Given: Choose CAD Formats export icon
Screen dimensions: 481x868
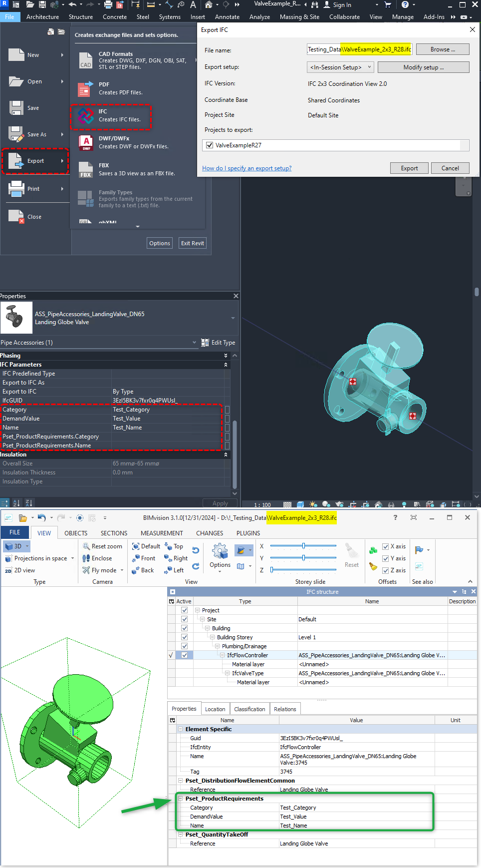Looking at the screenshot, I should [85, 60].
